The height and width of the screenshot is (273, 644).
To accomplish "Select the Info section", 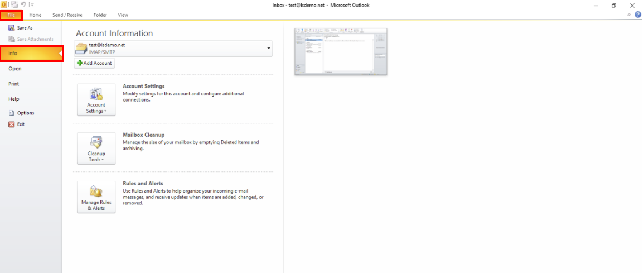I will click(32, 54).
